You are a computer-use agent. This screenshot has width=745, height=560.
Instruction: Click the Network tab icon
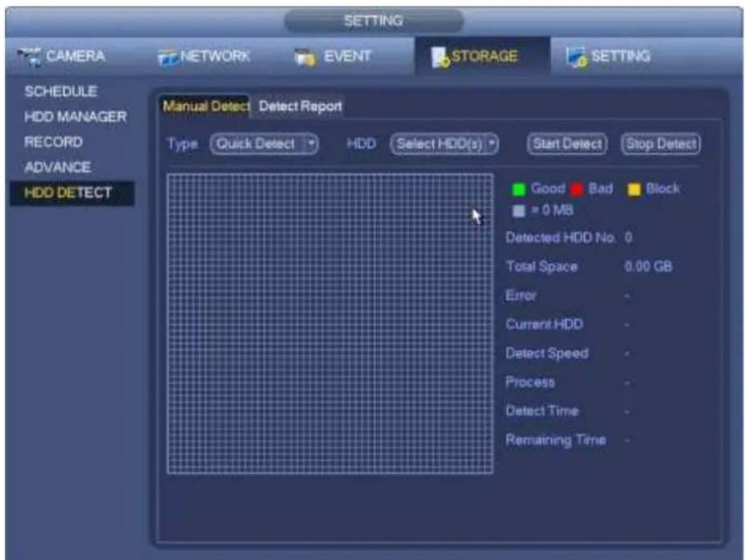(168, 58)
